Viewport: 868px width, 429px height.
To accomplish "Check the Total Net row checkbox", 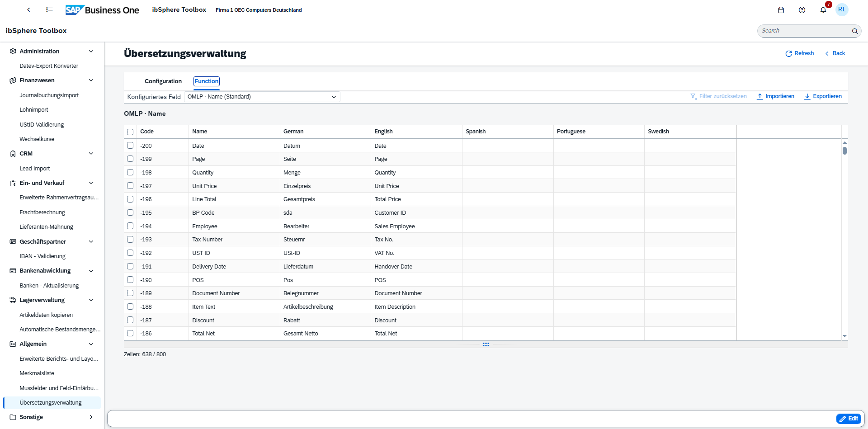I will (130, 333).
